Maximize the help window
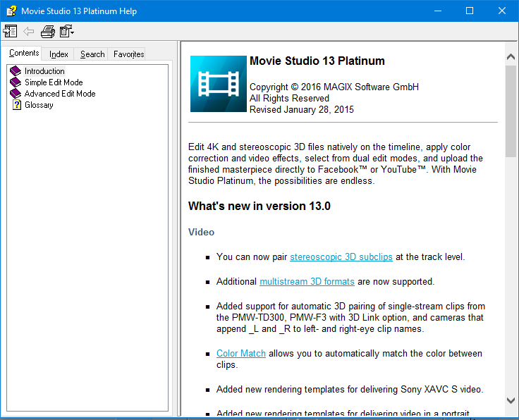This screenshot has height=420, width=519. [470, 11]
